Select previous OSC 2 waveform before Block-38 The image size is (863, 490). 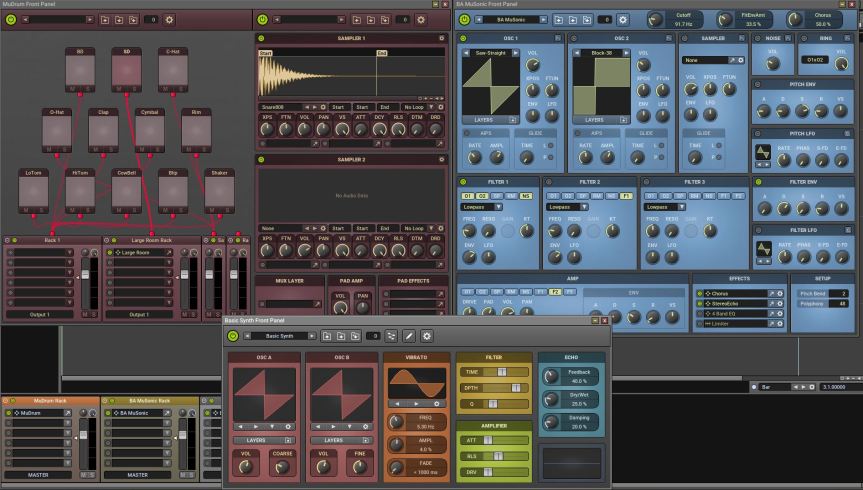[x=577, y=53]
